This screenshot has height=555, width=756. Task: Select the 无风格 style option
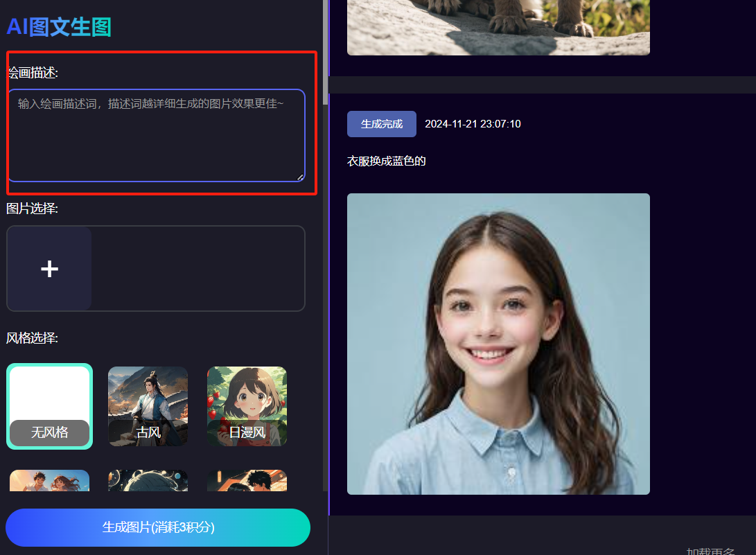click(49, 406)
